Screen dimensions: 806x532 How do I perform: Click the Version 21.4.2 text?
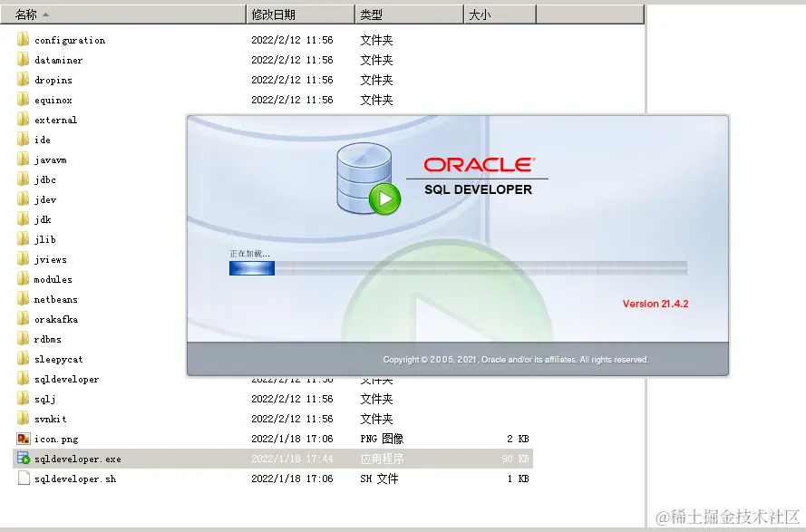655,304
